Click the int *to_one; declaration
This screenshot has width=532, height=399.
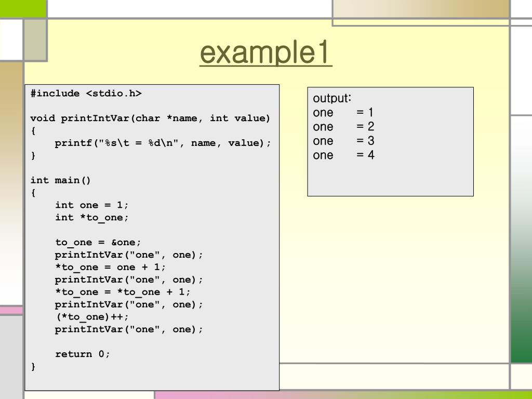point(92,218)
